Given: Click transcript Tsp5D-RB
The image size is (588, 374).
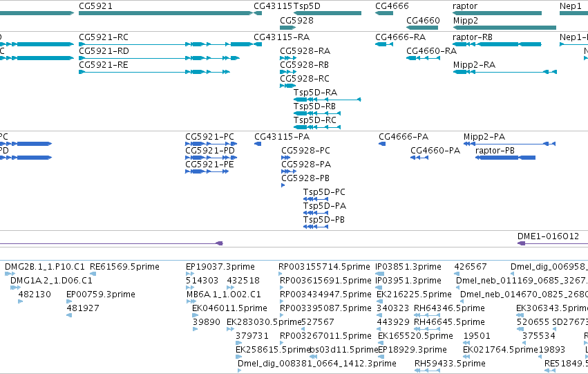Looking at the screenshot, I should coord(314,106).
